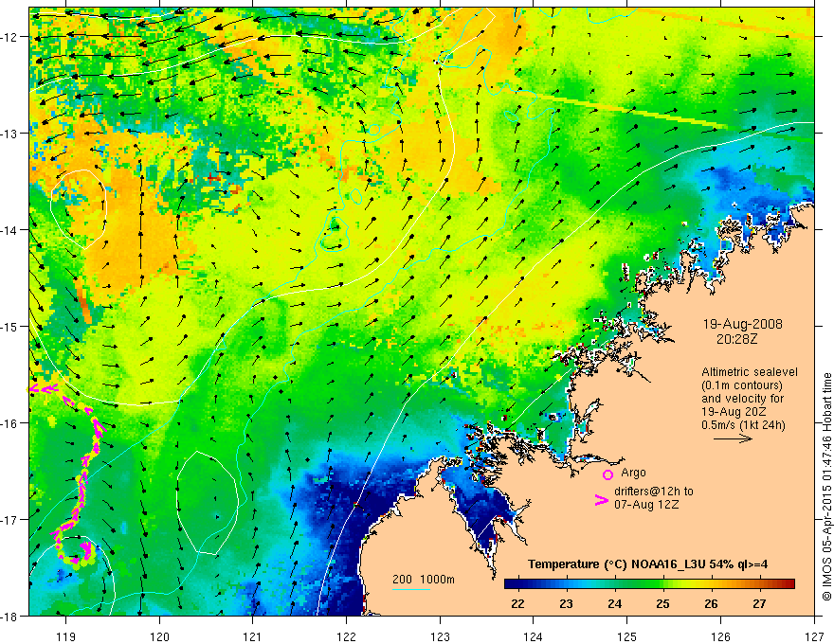
Task: Click the magenta drifter arrowheads at the western map edge
Action: click(42, 389)
